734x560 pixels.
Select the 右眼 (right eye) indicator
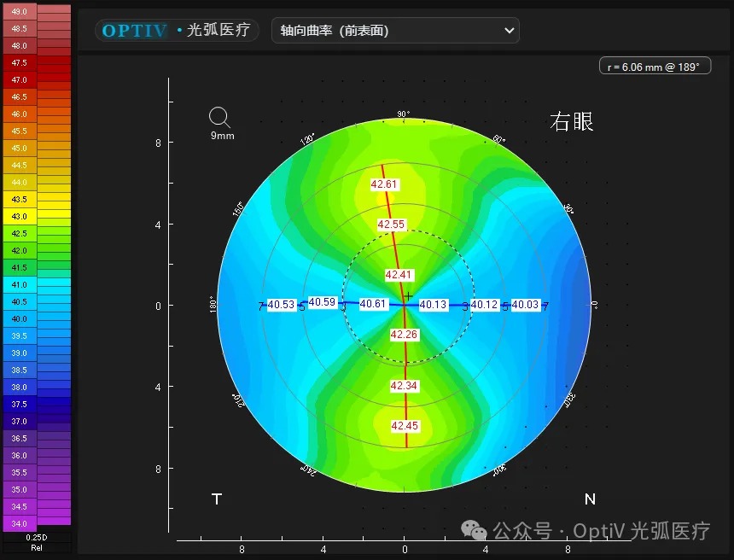tap(570, 121)
